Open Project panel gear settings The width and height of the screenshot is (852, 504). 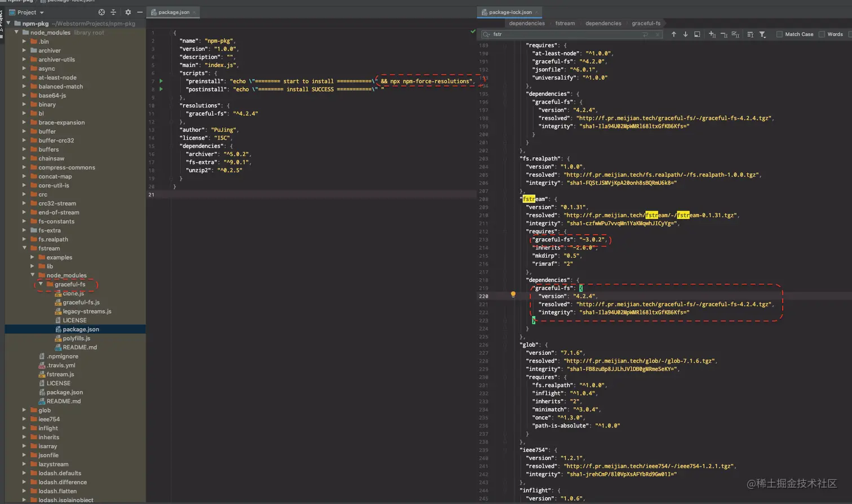(128, 12)
